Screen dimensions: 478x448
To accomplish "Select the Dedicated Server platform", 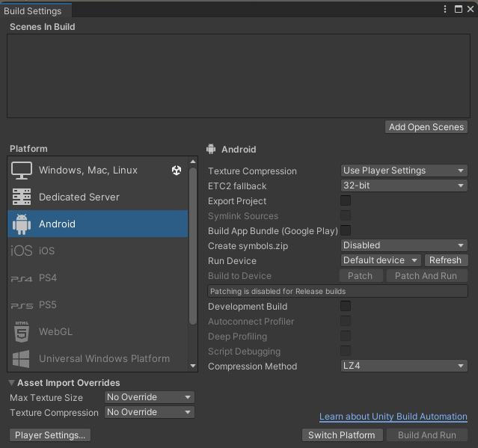I will pyautogui.click(x=97, y=197).
